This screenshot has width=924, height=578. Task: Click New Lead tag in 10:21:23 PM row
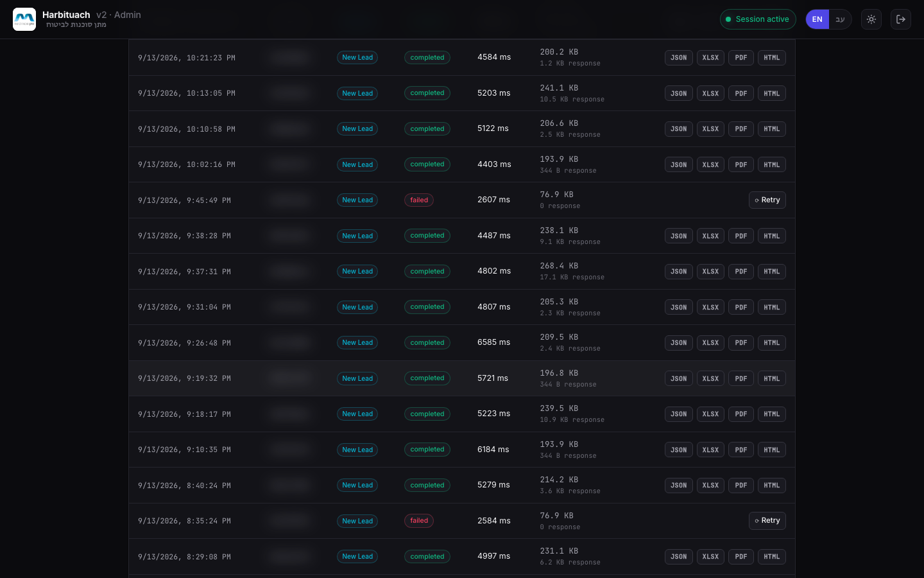pos(357,58)
